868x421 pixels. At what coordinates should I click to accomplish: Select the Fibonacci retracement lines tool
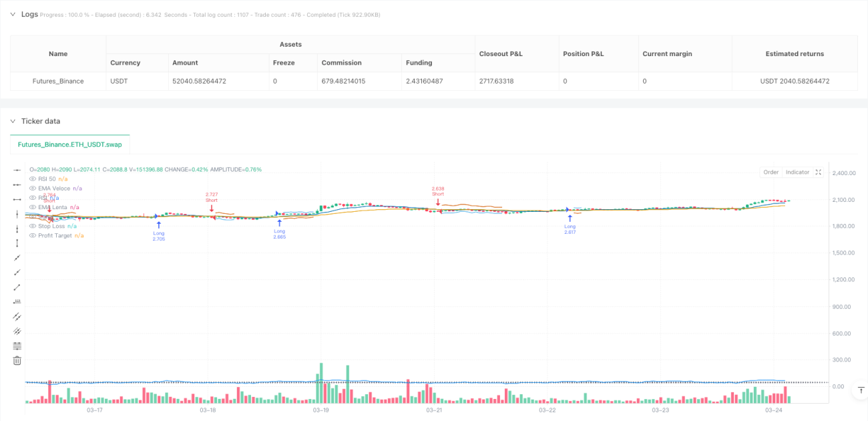(17, 345)
